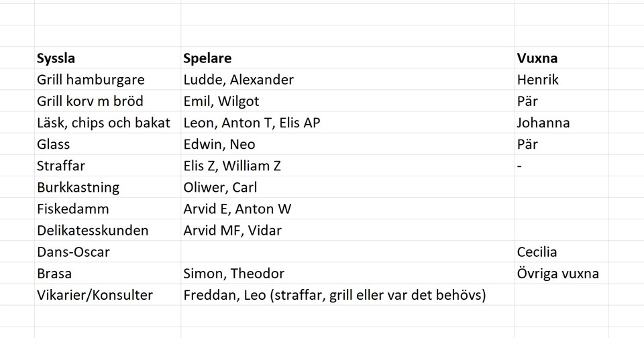This screenshot has width=644, height=338.
Task: Select cell with Edwin, Neo
Action: (219, 144)
